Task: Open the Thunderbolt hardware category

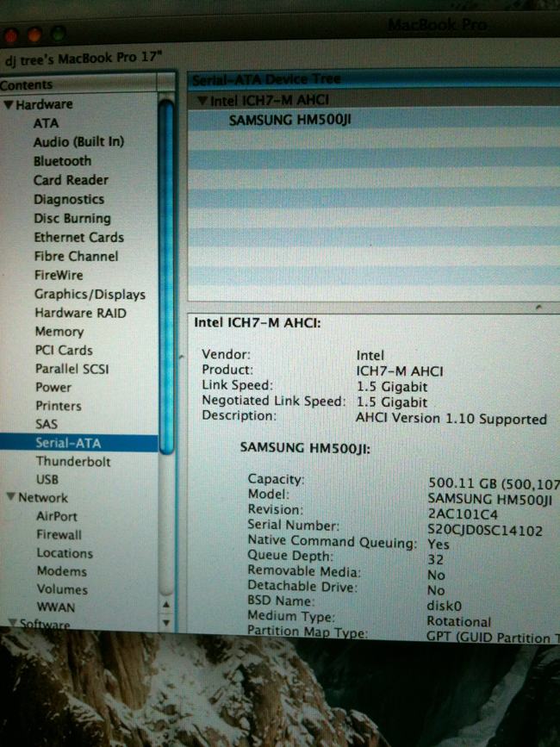Action: click(x=72, y=462)
